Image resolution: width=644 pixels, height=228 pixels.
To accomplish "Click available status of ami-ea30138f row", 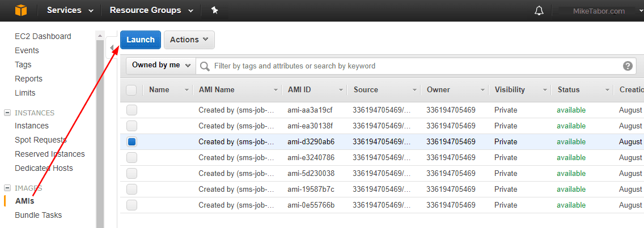I will 571,126.
